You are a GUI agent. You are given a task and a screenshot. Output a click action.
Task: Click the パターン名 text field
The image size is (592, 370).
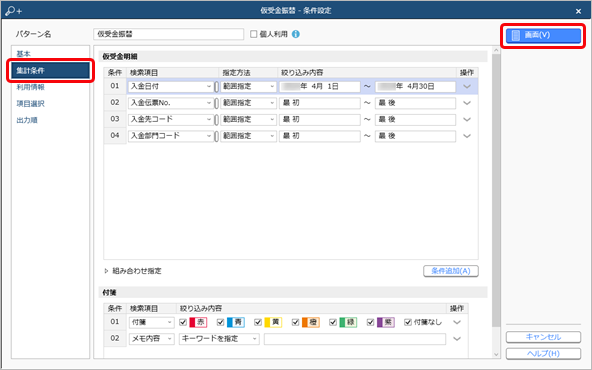point(168,34)
